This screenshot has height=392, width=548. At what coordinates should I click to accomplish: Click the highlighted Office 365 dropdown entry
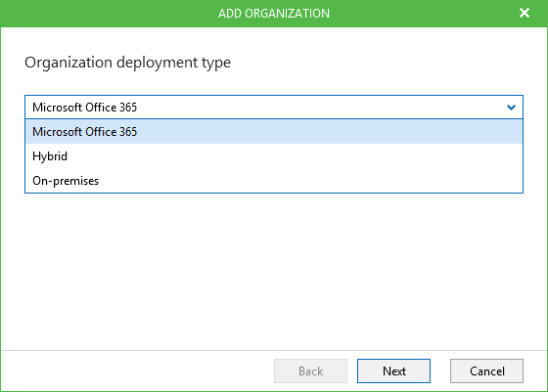(x=274, y=132)
